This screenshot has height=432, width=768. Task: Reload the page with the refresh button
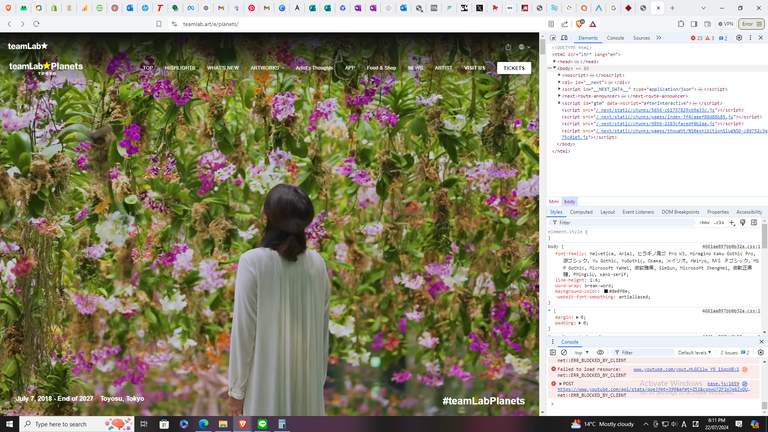pos(37,23)
